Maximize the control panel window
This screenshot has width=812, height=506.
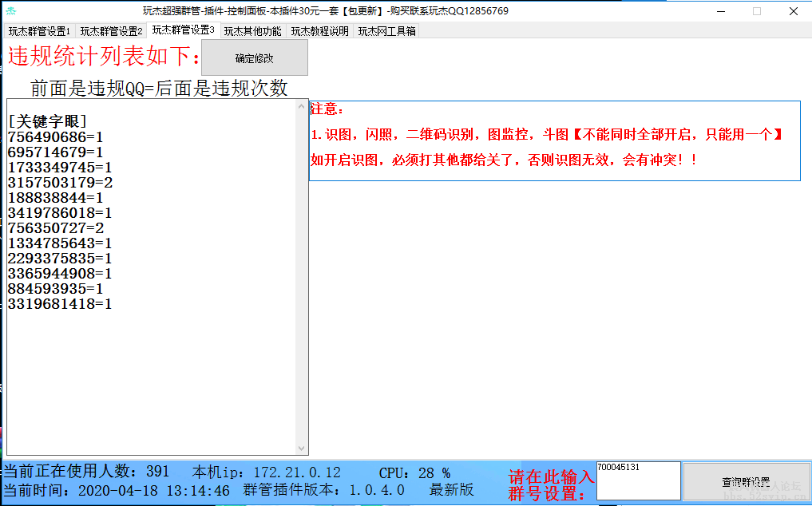[757, 11]
